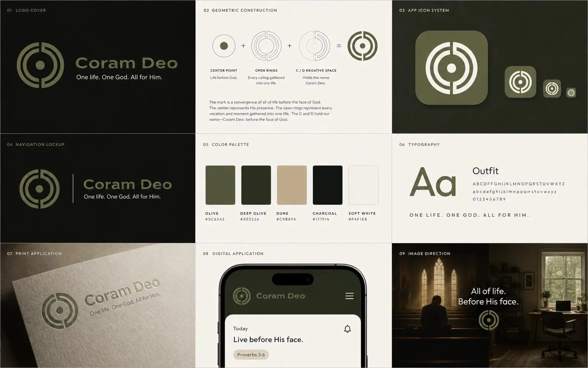
Task: Click the mark description paragraph
Action: click(270, 111)
